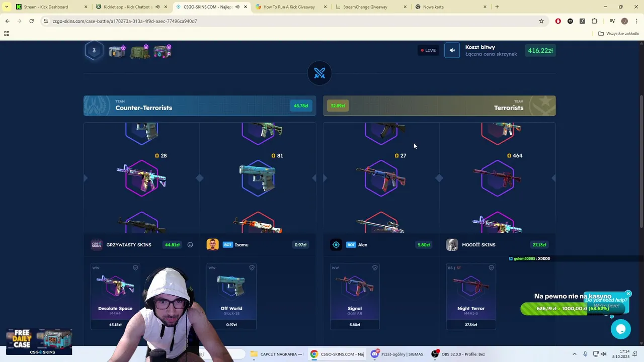Screen dimensions: 644x362
Task: Click shield icon on Off World card
Action: pos(252,267)
